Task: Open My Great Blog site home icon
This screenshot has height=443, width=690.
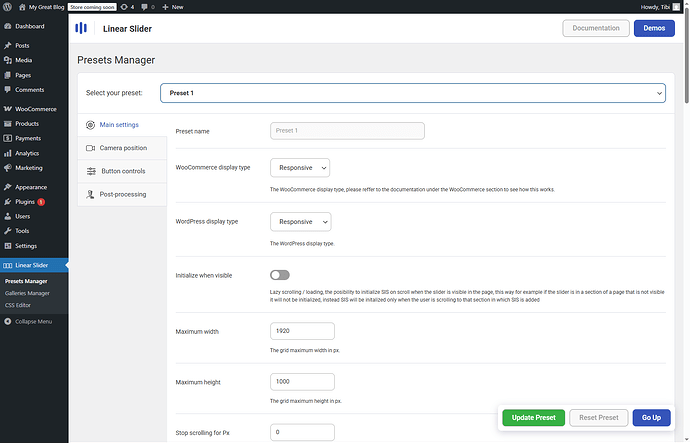Action: point(22,7)
